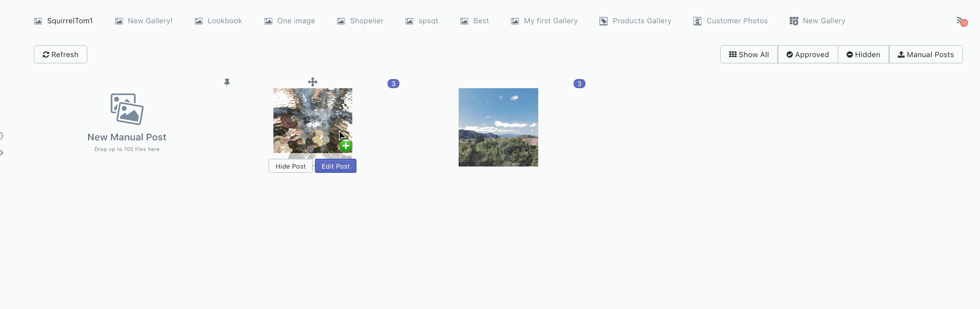Hide the water photo post
Image resolution: width=980 pixels, height=309 pixels.
click(x=290, y=166)
